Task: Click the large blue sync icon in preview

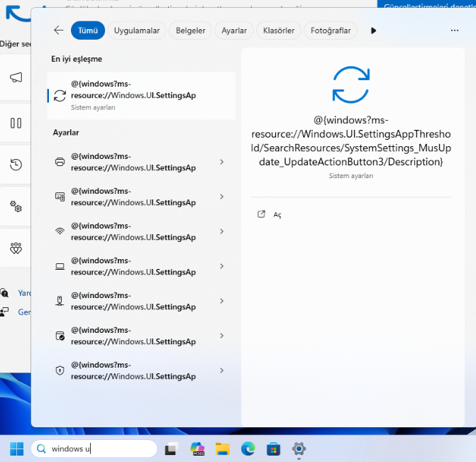Action: tap(351, 84)
